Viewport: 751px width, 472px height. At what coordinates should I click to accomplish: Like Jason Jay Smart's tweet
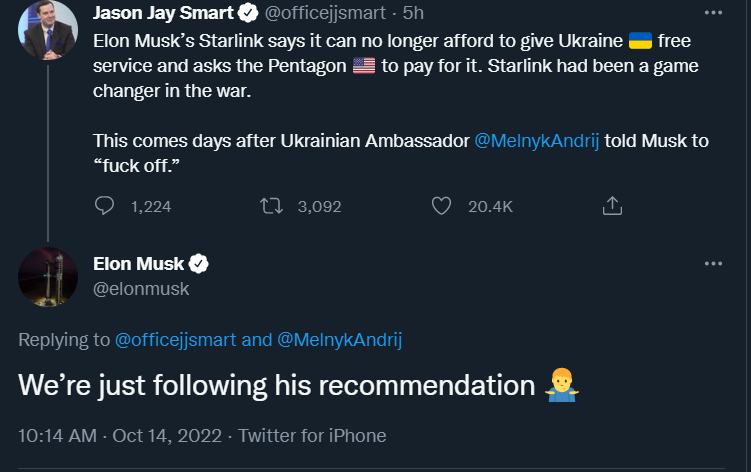pos(441,206)
